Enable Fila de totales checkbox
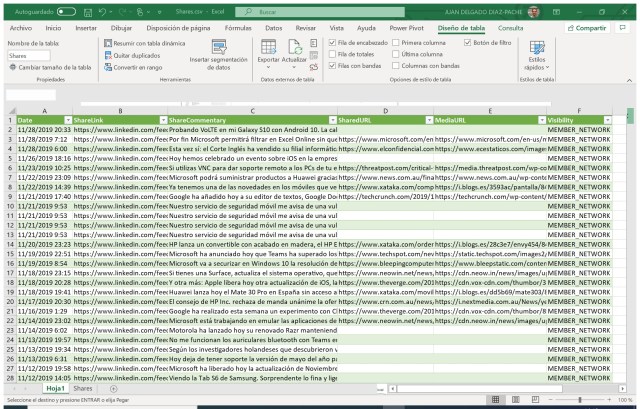The image size is (640, 409). [x=333, y=55]
